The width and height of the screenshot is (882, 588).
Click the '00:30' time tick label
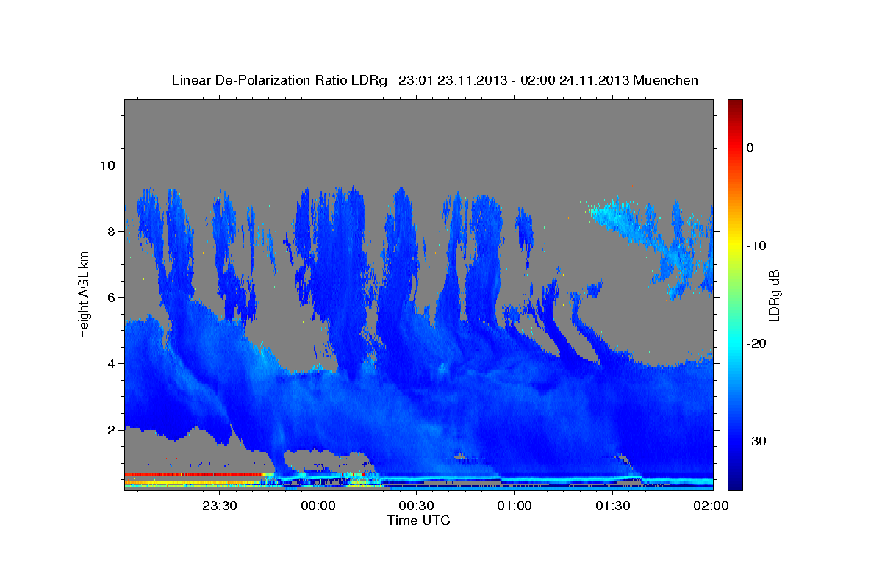pos(417,506)
